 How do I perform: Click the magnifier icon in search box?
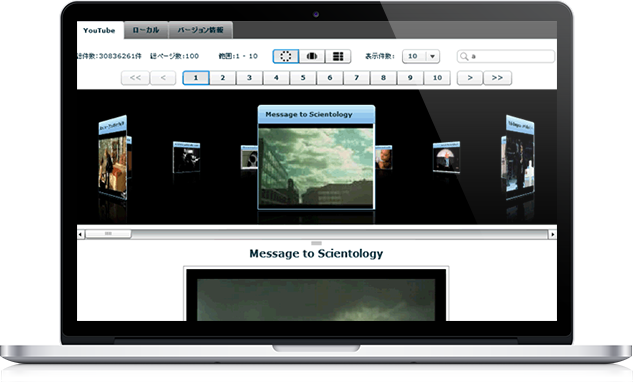[464, 56]
